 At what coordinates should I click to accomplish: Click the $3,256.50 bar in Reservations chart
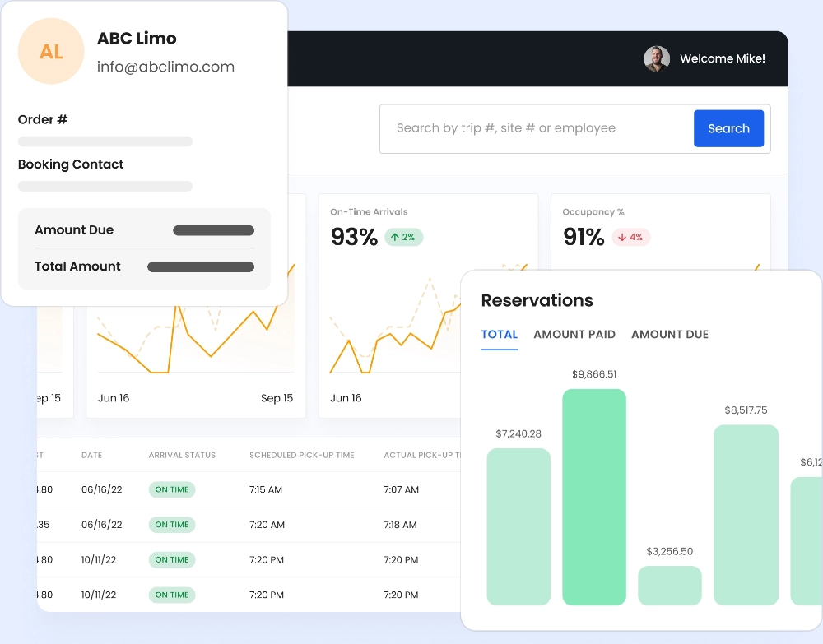pos(670,586)
